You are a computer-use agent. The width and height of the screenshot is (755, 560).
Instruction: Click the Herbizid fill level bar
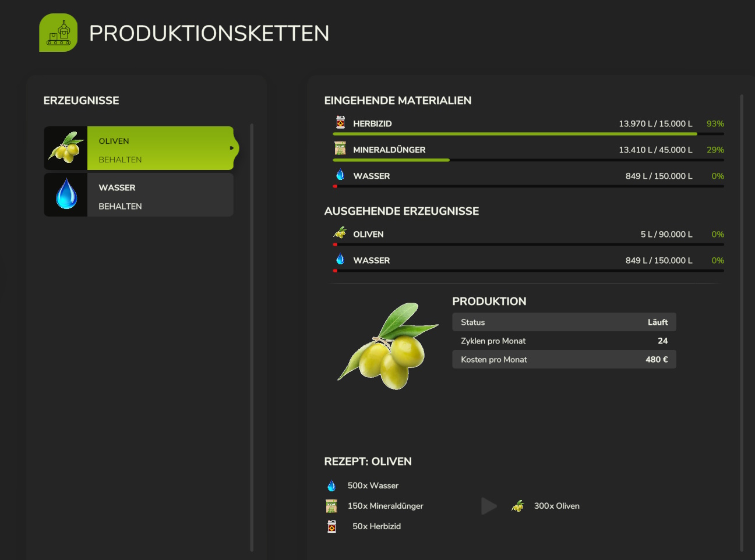528,134
